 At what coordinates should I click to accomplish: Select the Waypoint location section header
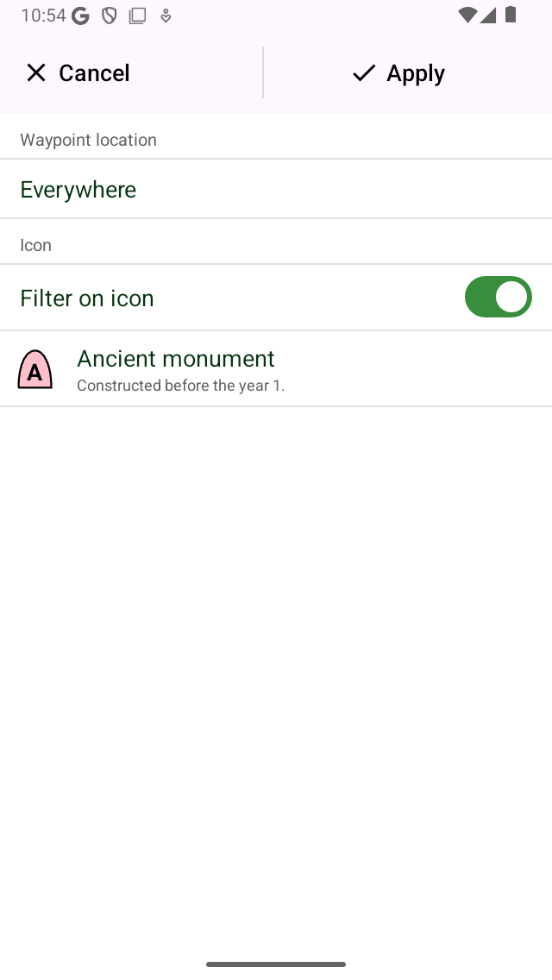88,140
